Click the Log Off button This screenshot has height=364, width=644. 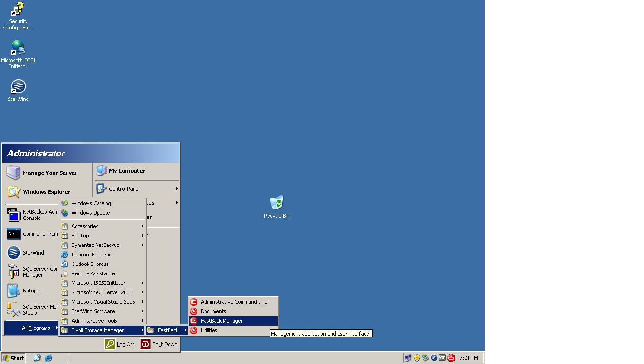tap(120, 344)
